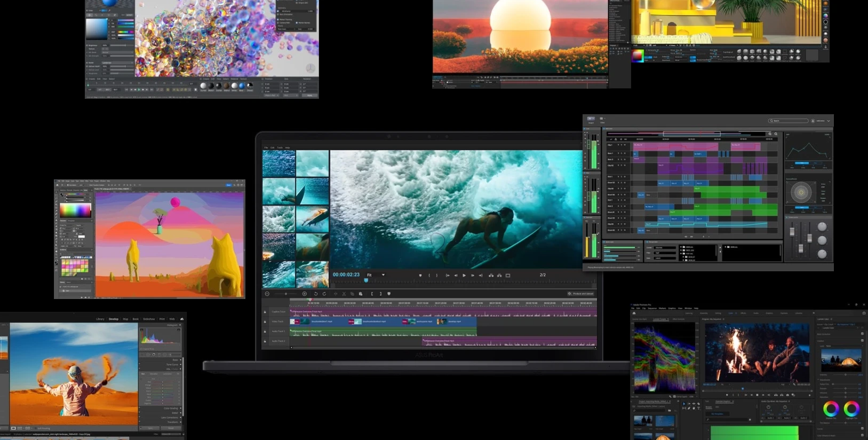Click the Produce and Upload button
868x440 pixels.
pos(580,294)
